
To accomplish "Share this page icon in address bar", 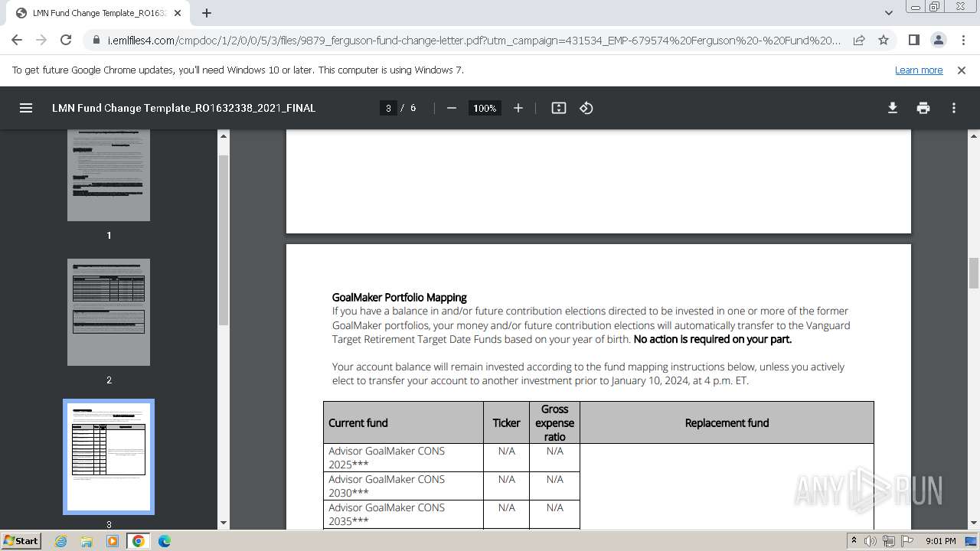I will coord(859,40).
